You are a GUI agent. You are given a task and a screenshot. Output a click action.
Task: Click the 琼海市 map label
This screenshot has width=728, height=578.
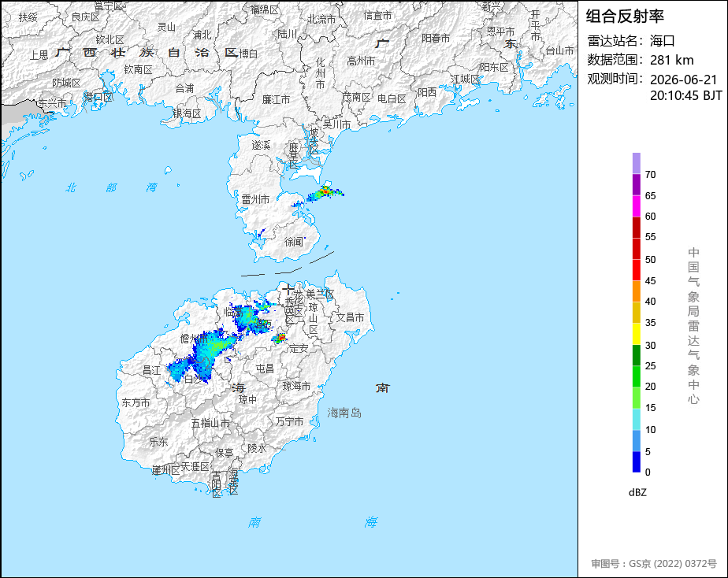297,386
